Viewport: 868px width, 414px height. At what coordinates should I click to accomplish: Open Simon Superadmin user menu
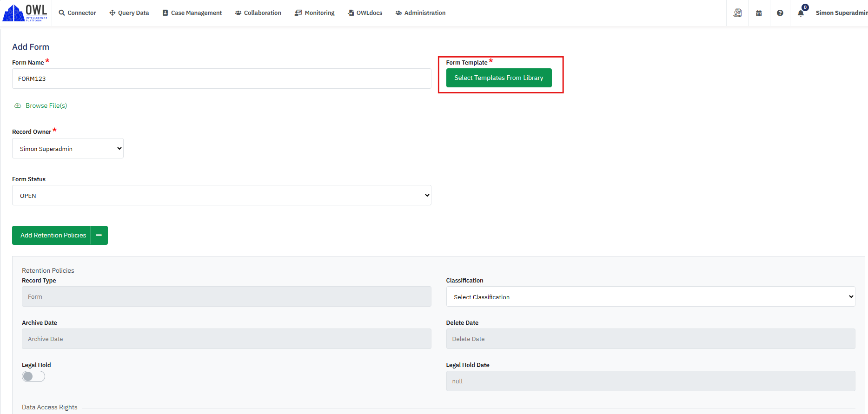(841, 13)
